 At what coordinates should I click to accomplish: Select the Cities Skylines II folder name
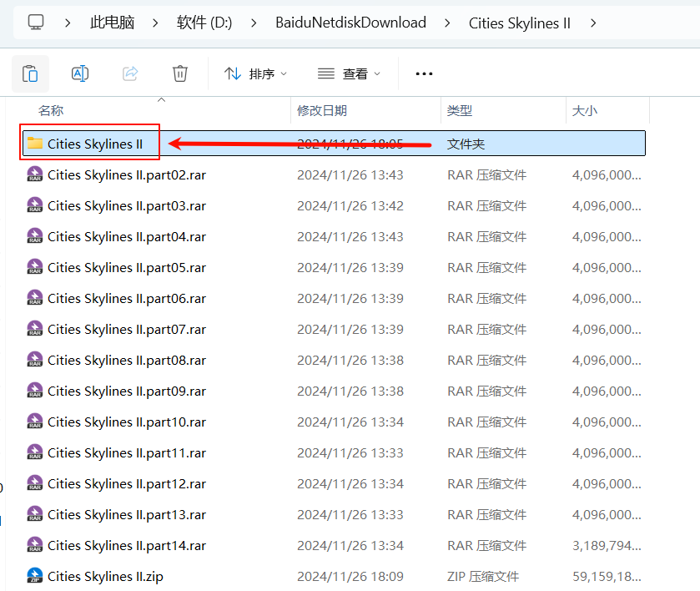95,144
